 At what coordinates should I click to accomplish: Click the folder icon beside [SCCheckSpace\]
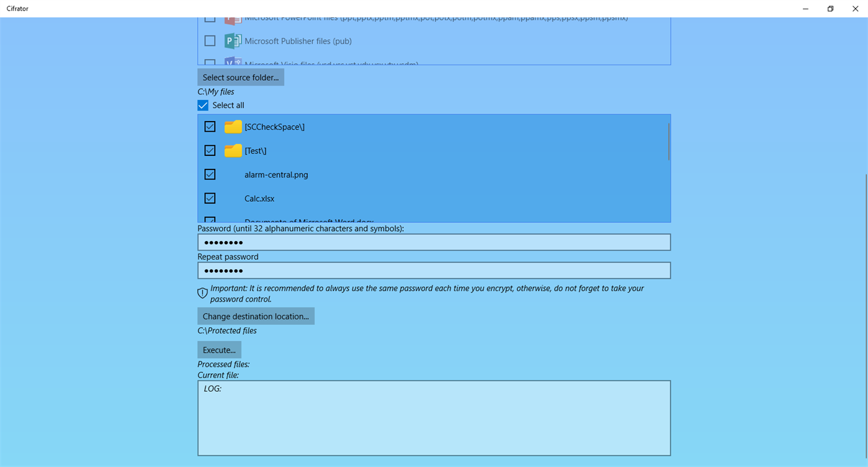232,127
